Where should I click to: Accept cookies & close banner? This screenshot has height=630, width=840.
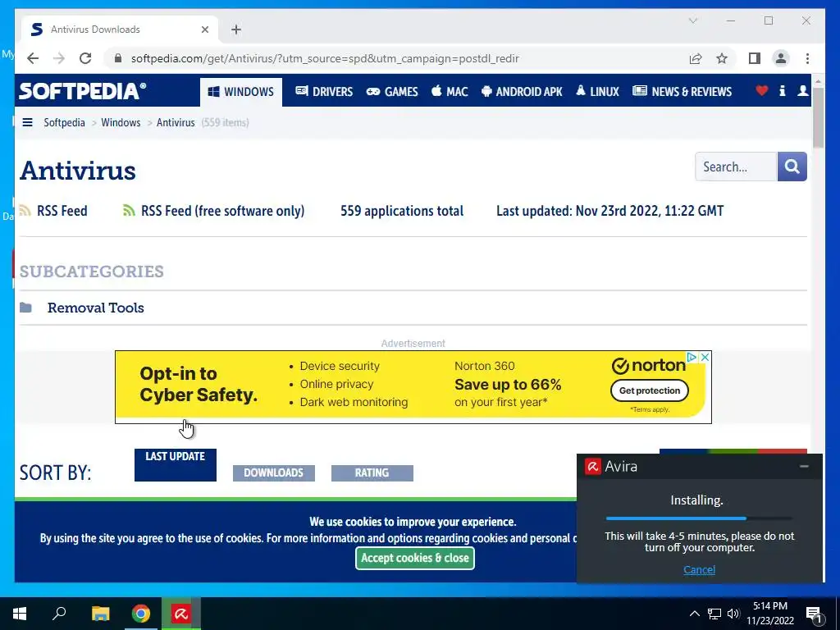[414, 558]
